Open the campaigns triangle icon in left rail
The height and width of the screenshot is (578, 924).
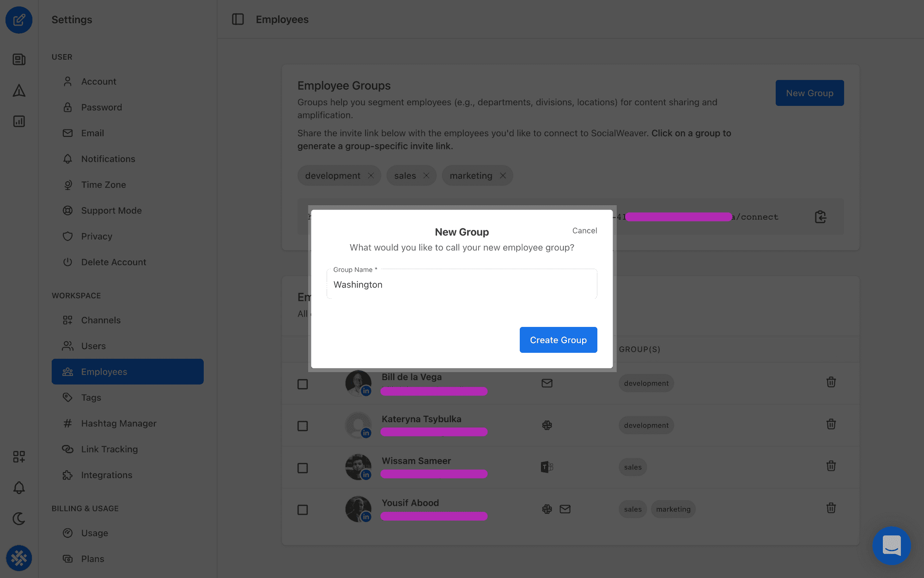19,91
